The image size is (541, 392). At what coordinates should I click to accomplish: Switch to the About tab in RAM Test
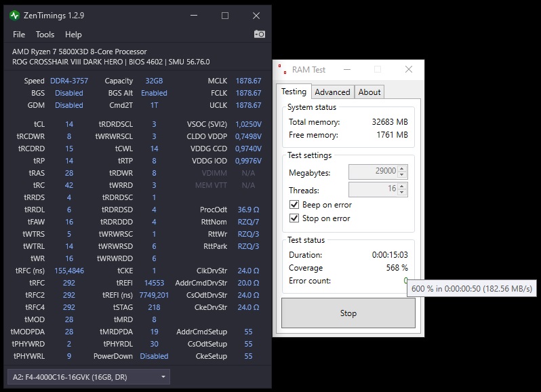369,92
